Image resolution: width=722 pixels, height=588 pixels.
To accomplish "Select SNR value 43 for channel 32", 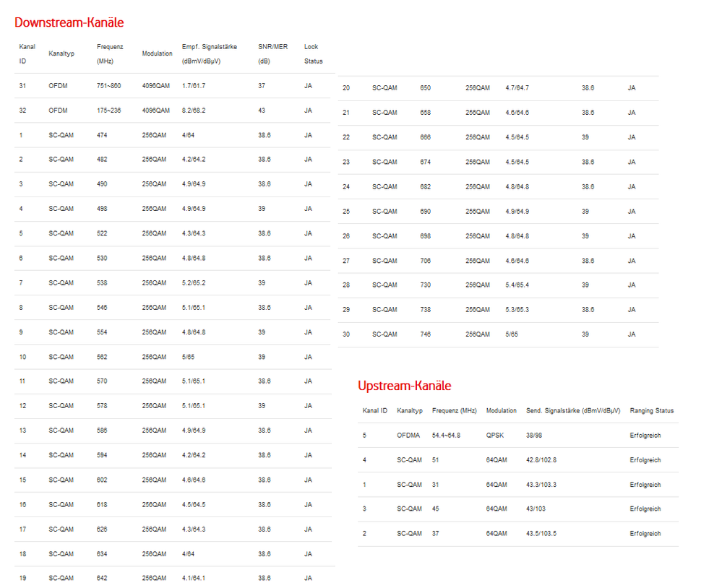I will (x=262, y=111).
